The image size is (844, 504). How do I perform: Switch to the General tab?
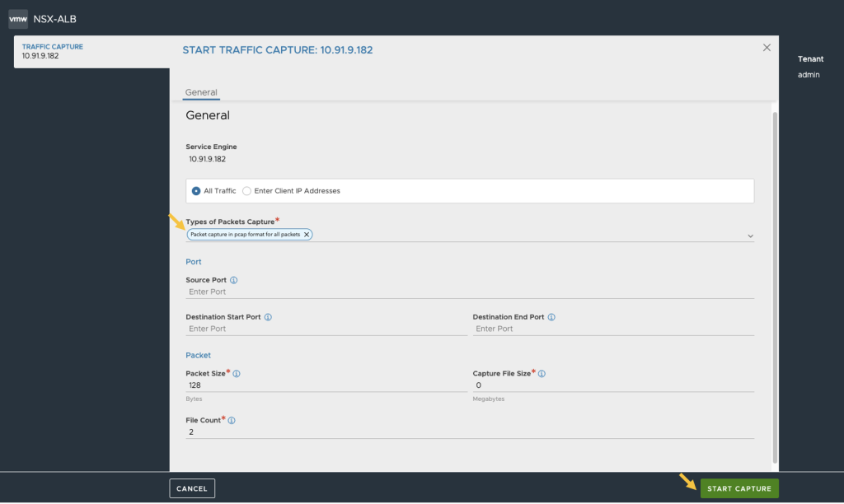point(201,92)
